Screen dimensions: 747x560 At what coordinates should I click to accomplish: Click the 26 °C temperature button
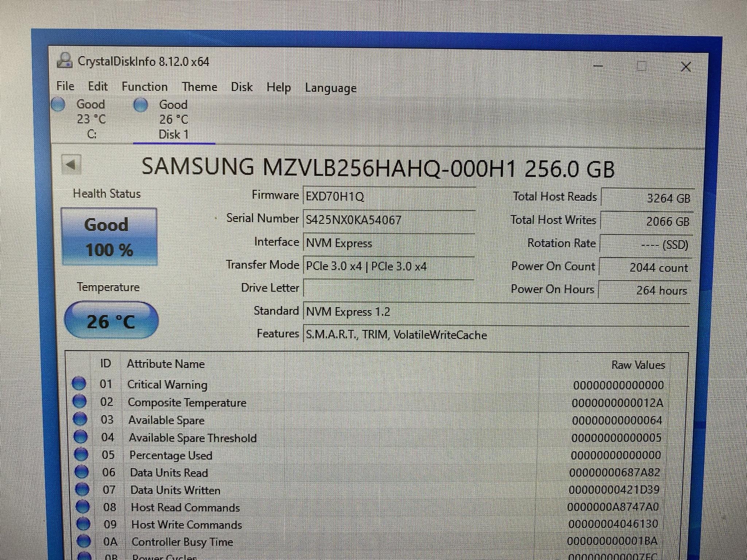pyautogui.click(x=111, y=321)
